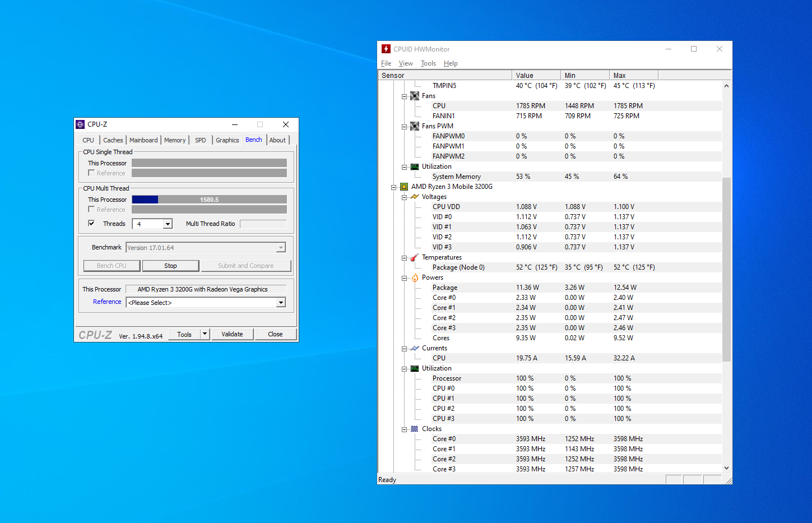Image resolution: width=812 pixels, height=523 pixels.
Task: Collapse the Fans PWM tree node
Action: click(404, 127)
